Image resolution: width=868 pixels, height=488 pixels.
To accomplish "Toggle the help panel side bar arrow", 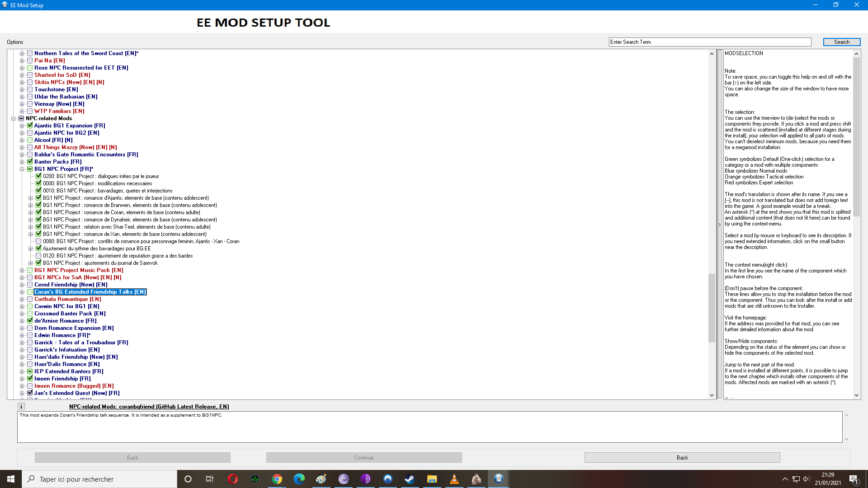I will click(719, 225).
